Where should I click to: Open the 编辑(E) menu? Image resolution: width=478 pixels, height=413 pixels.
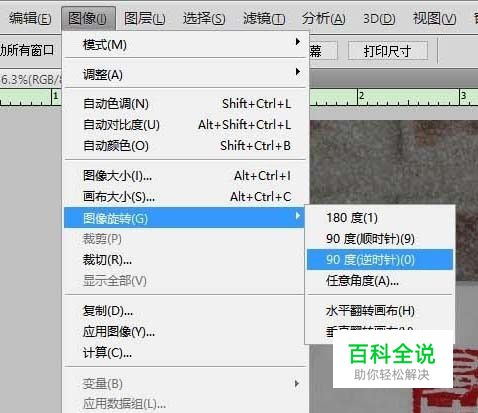pos(30,18)
